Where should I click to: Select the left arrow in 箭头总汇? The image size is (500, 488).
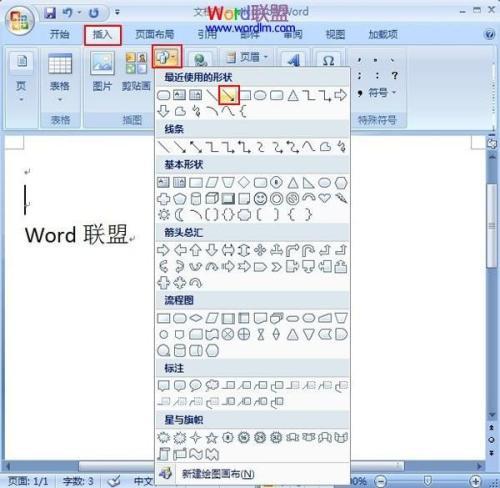coord(180,250)
